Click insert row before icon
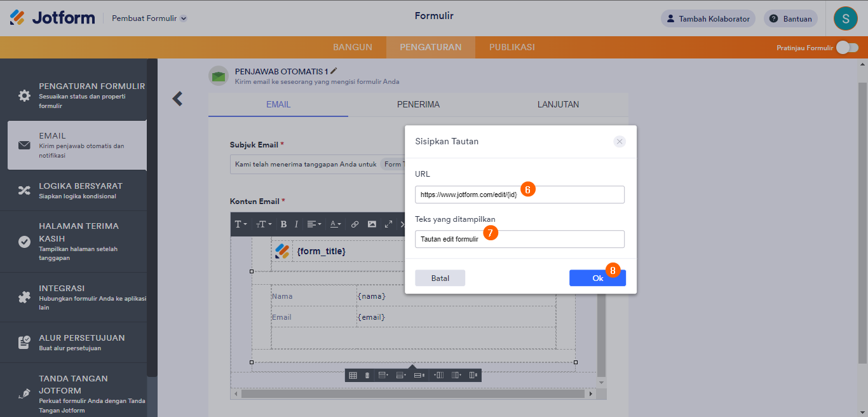This screenshot has height=417, width=868. tap(383, 376)
